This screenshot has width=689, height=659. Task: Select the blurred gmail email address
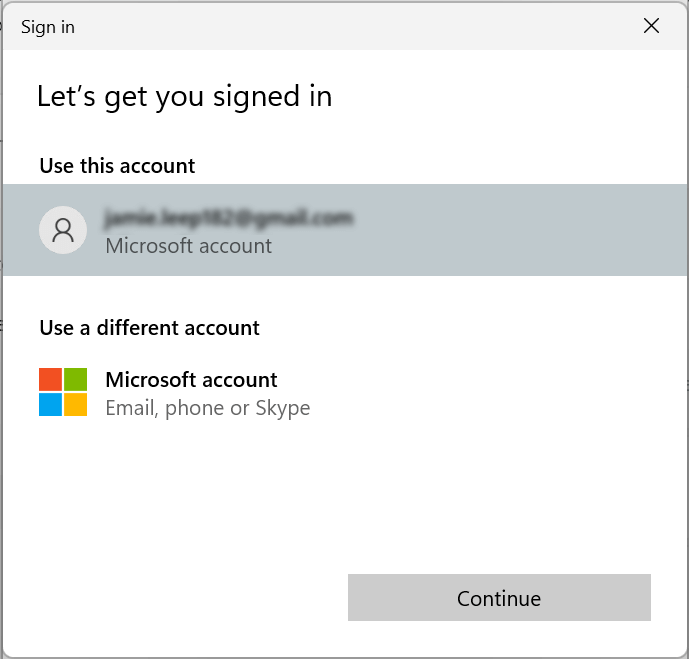229,217
